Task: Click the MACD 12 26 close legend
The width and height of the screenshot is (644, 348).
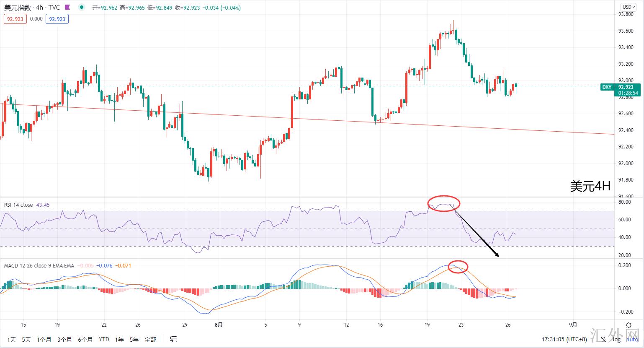Action: click(39, 265)
